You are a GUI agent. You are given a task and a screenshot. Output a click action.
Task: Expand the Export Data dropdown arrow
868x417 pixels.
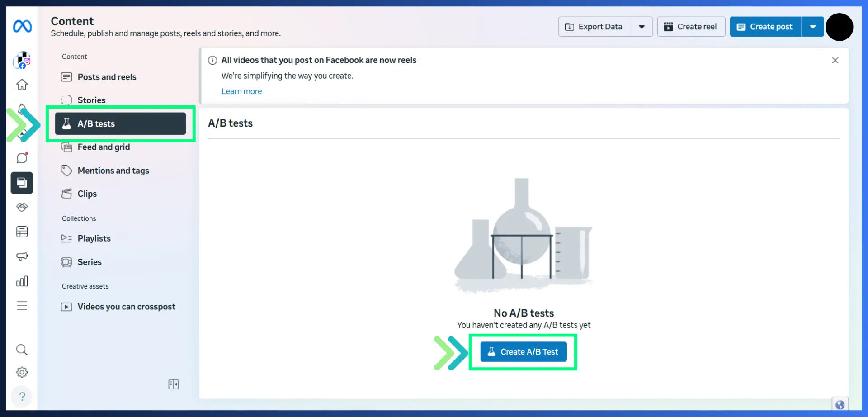pos(642,26)
